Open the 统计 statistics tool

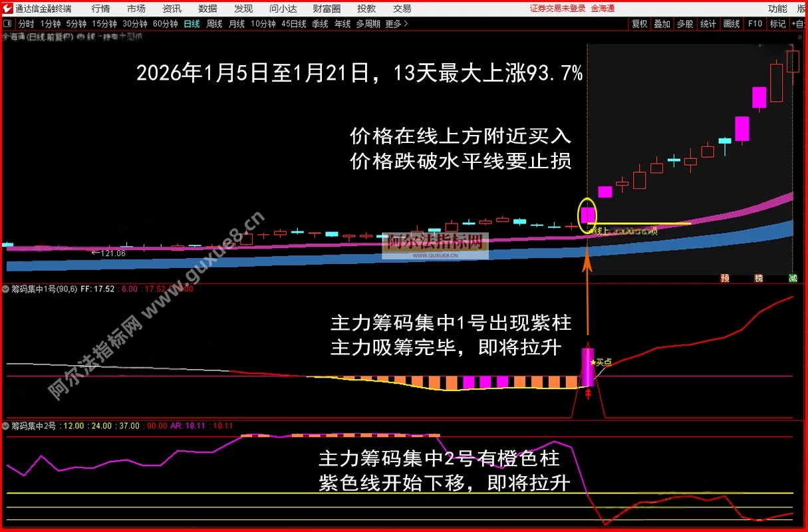tap(708, 23)
